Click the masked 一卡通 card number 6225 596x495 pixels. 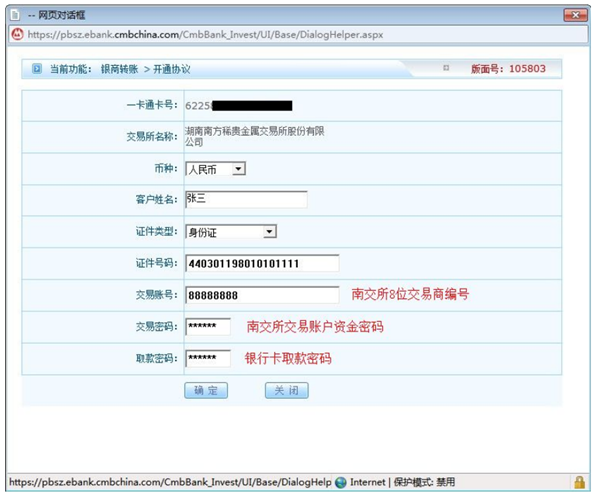click(239, 105)
